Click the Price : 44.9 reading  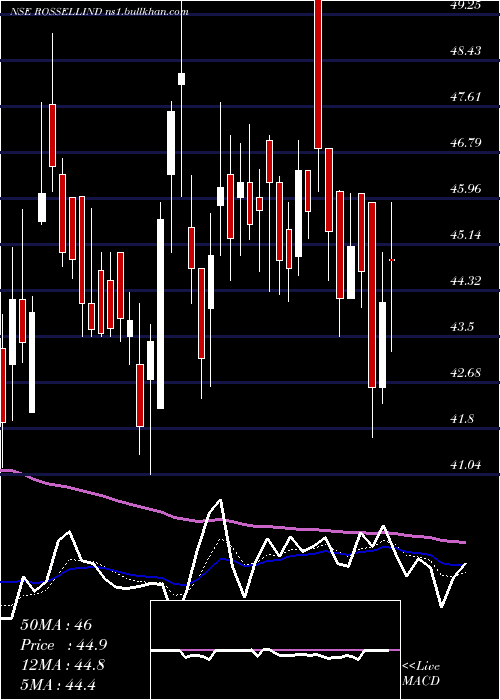click(64, 645)
